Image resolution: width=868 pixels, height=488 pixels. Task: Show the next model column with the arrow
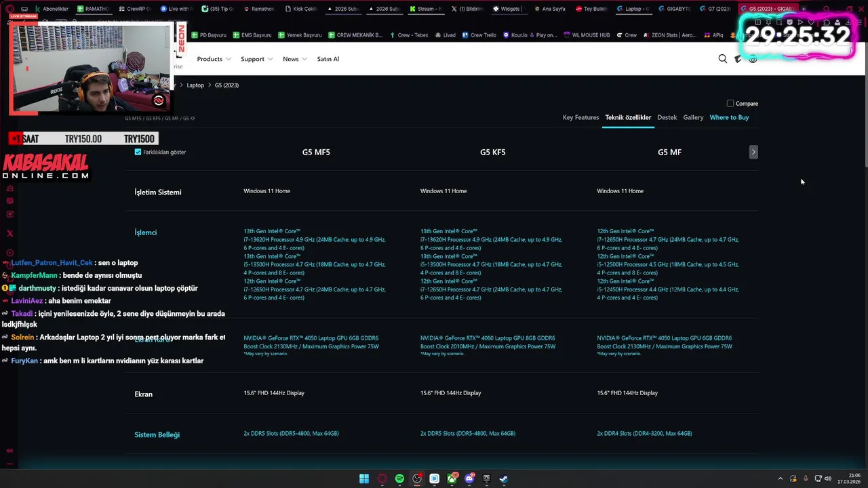pyautogui.click(x=753, y=152)
